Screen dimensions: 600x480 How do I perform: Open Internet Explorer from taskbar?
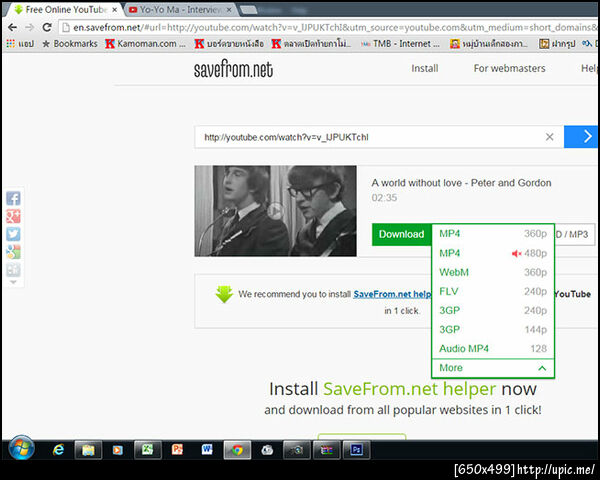(x=59, y=450)
